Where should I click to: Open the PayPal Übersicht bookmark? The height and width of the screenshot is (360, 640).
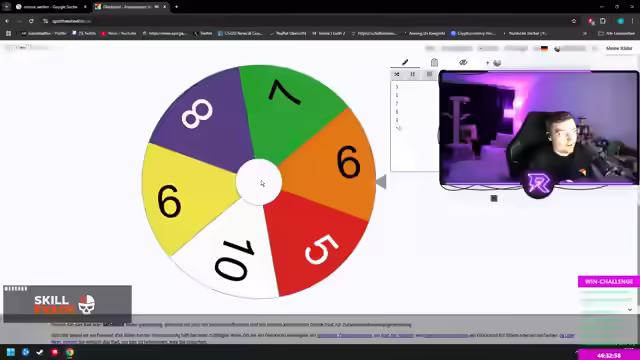click(x=288, y=33)
